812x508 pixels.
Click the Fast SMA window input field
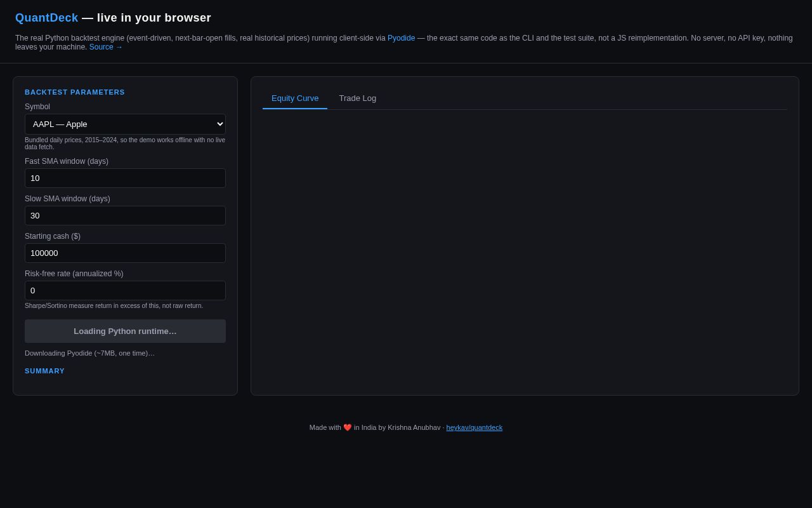click(125, 178)
